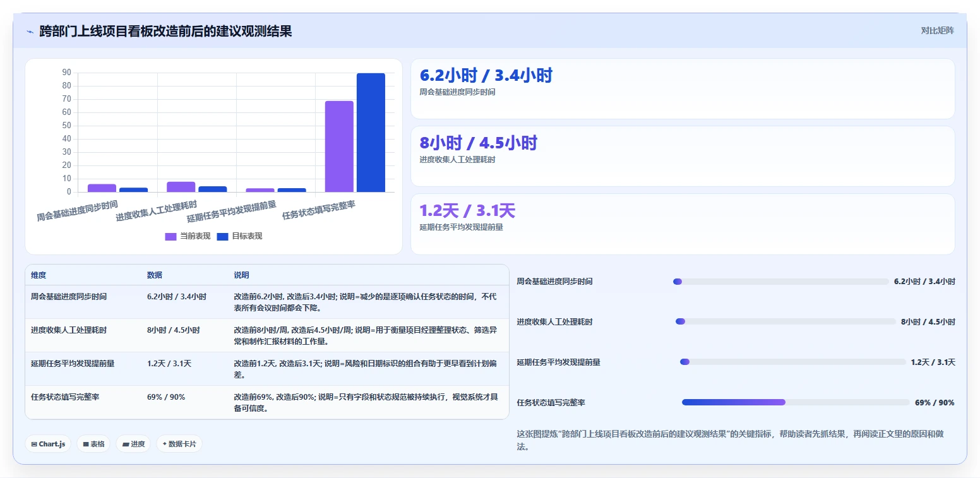Select the 进度 chip
This screenshot has width=980, height=478.
click(x=133, y=444)
